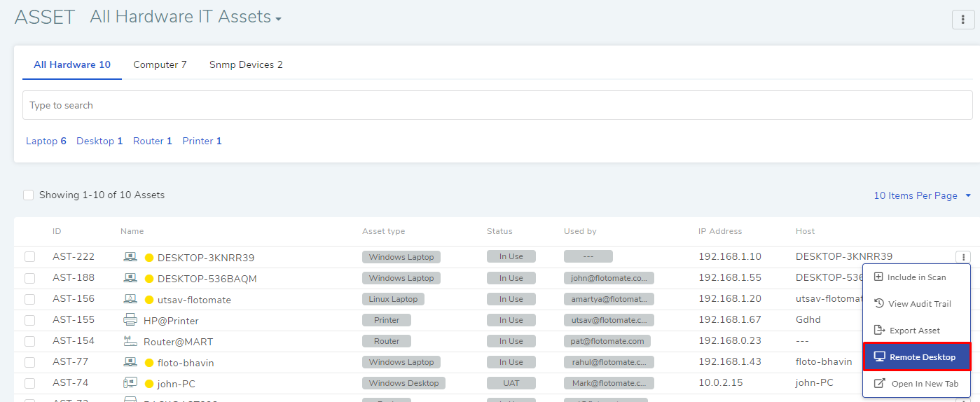
Task: Check the box for AST-156
Action: pyautogui.click(x=29, y=299)
